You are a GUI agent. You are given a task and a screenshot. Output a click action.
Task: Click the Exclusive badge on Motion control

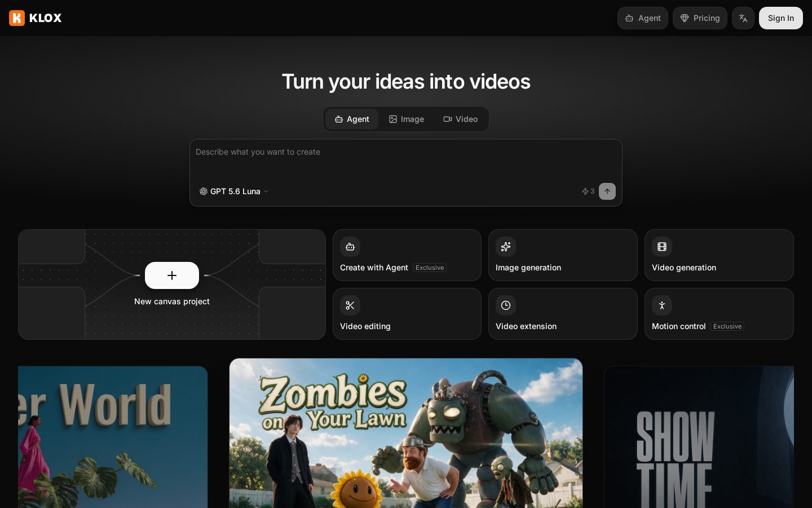[727, 326]
